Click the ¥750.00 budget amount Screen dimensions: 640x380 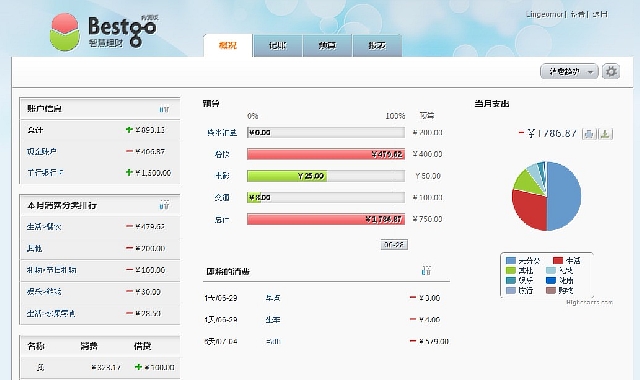coord(427,219)
